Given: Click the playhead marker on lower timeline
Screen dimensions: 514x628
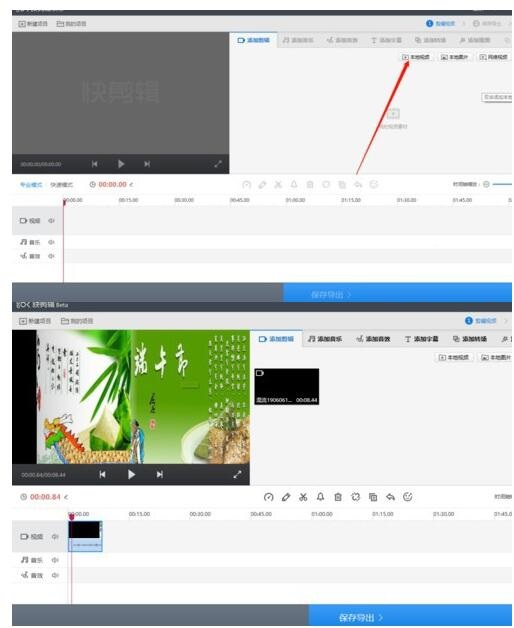Looking at the screenshot, I should click(72, 517).
